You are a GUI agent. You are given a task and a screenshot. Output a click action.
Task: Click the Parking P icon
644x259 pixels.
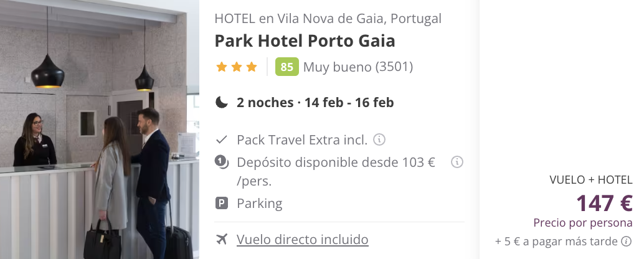[x=221, y=203]
